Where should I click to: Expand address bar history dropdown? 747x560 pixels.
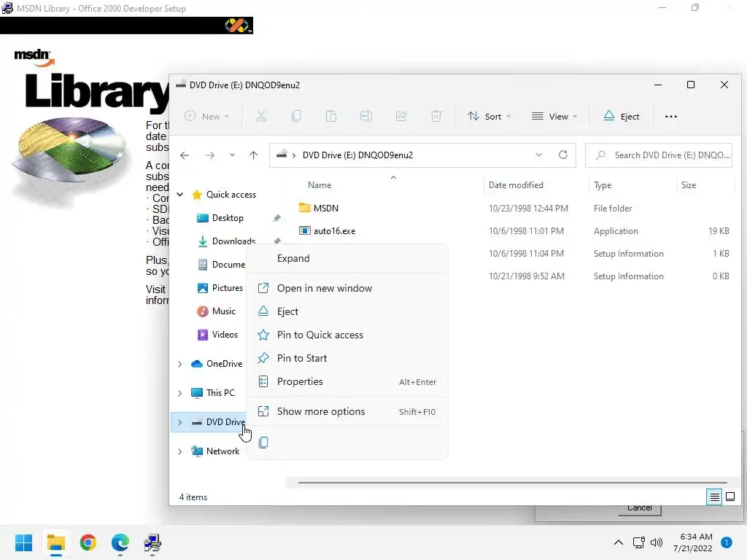click(539, 155)
